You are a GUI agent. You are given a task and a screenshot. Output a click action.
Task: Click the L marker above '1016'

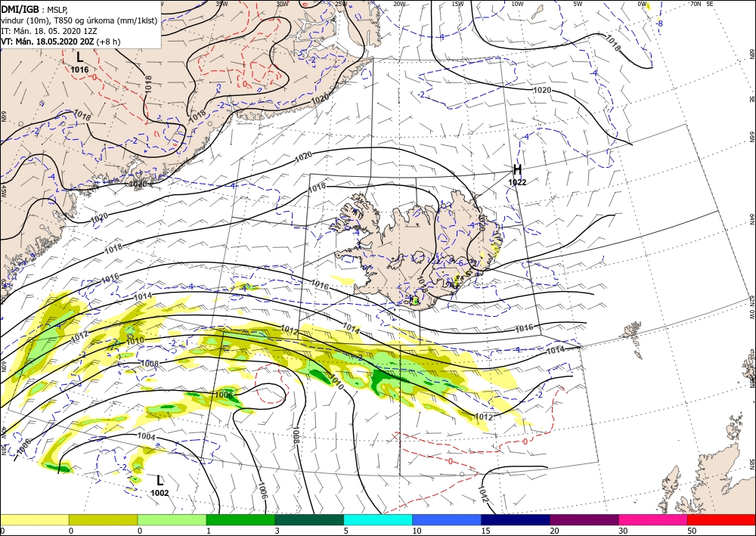coord(79,57)
